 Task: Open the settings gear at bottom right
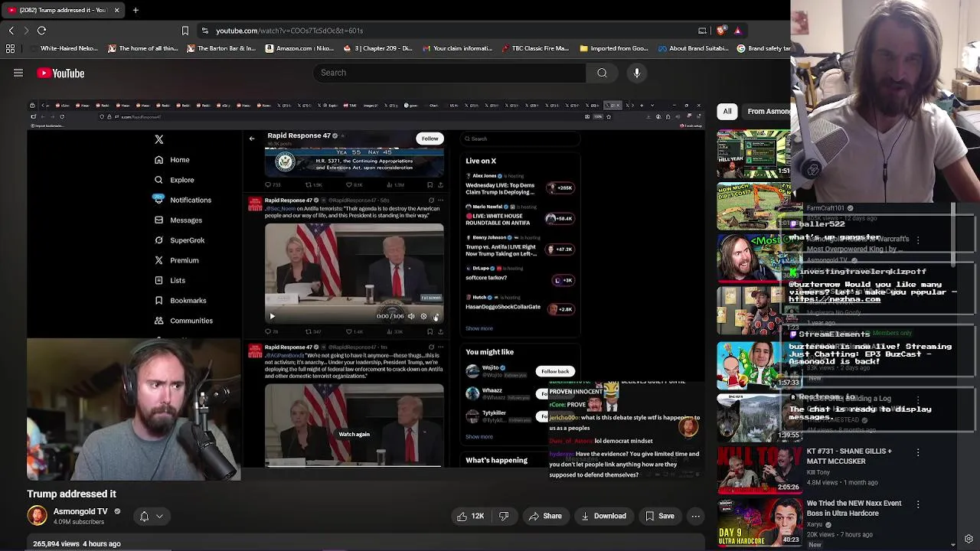[969, 539]
